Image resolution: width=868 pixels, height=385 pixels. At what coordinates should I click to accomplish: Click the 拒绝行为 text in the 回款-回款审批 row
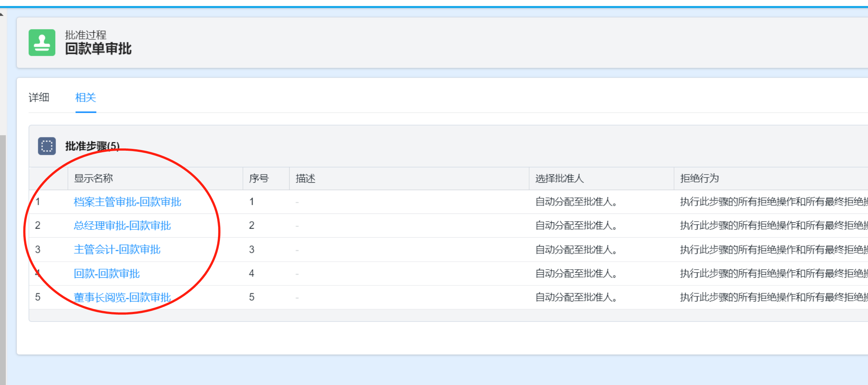click(774, 274)
